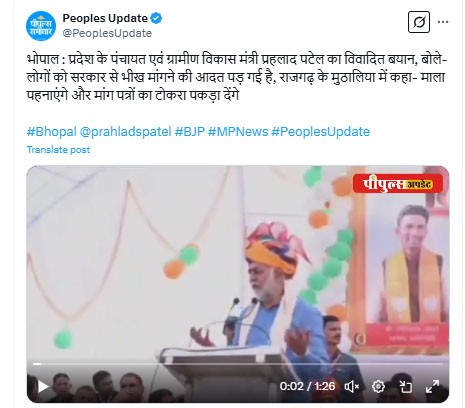
Task: Open the three-dot more options menu
Action: pyautogui.click(x=443, y=22)
